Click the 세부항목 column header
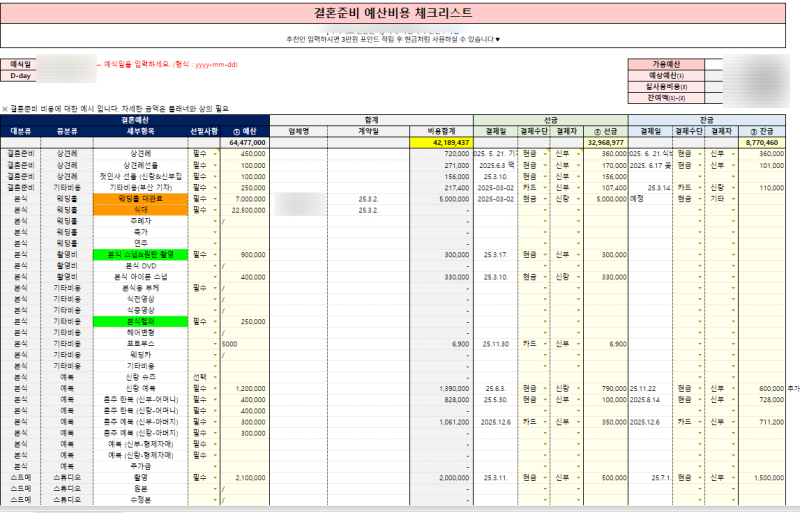Screen dimensions: 800x513 [x=140, y=131]
